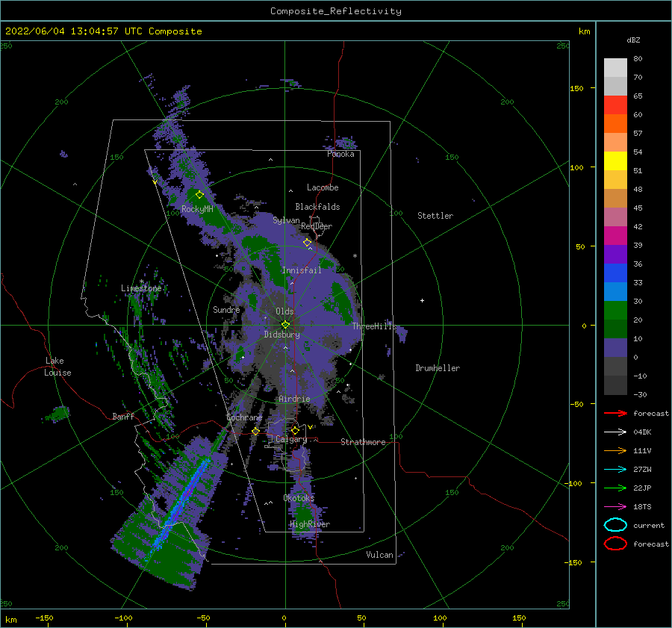Click the yellow diamond marker above RockyMH
Viewport: 672px width, 628px height.
[199, 195]
